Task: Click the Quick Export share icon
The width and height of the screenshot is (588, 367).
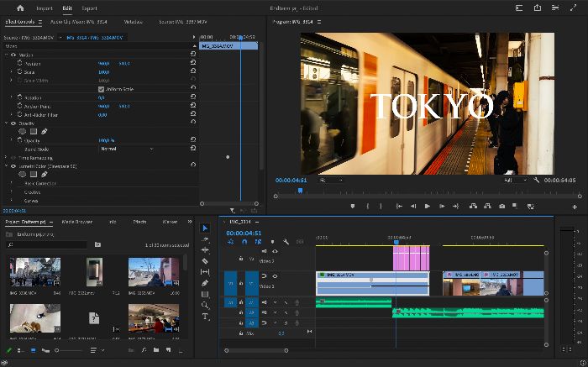Action: [x=538, y=8]
